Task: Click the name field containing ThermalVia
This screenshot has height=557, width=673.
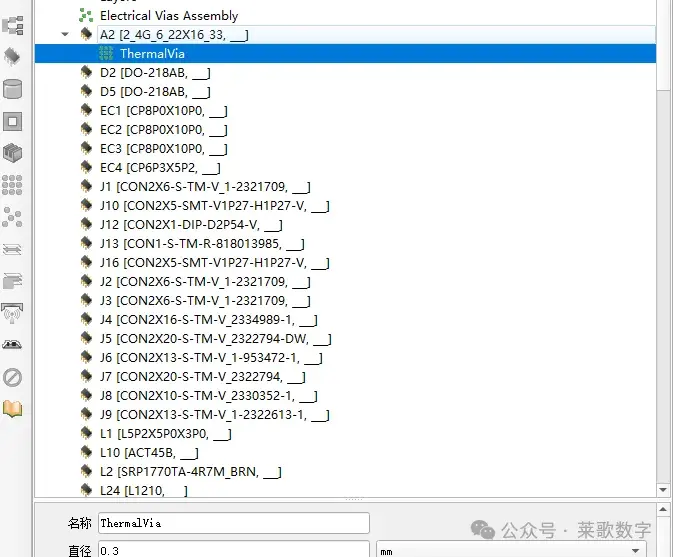Action: coord(234,523)
